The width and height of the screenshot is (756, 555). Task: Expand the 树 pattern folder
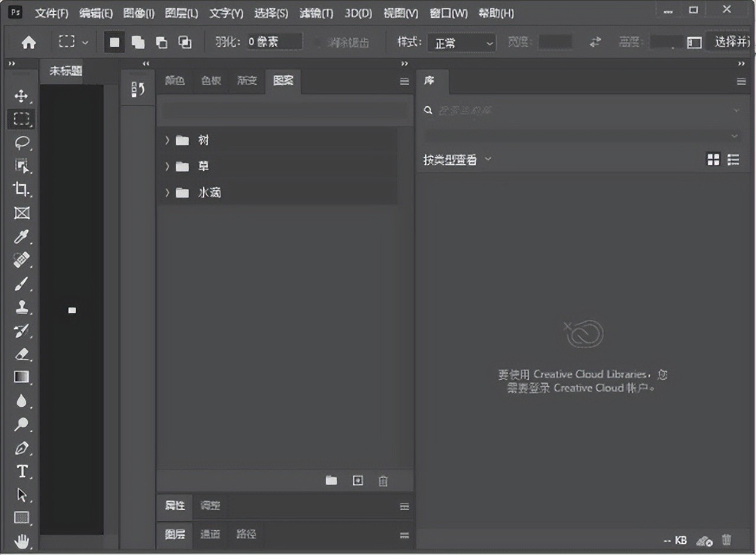(167, 141)
